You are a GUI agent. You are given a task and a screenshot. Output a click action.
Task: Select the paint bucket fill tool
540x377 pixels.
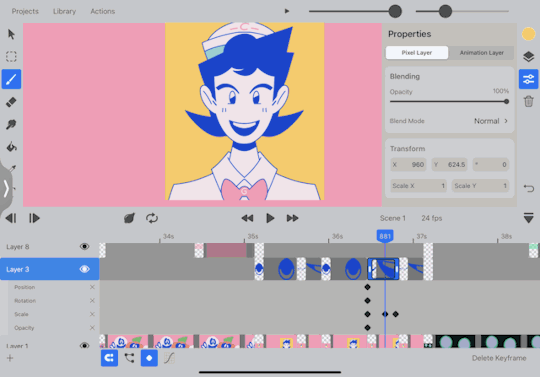click(11, 147)
